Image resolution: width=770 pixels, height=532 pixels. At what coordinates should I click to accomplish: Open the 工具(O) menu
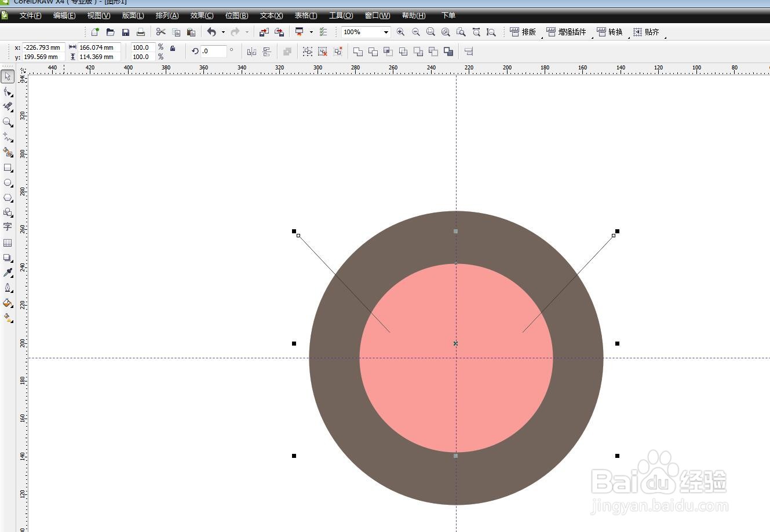point(341,16)
